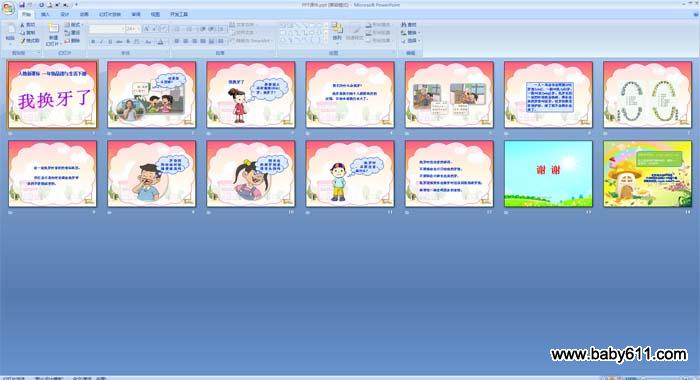This screenshot has width=700, height=380.
Task: Click the Delete slide icon
Action: click(x=67, y=41)
